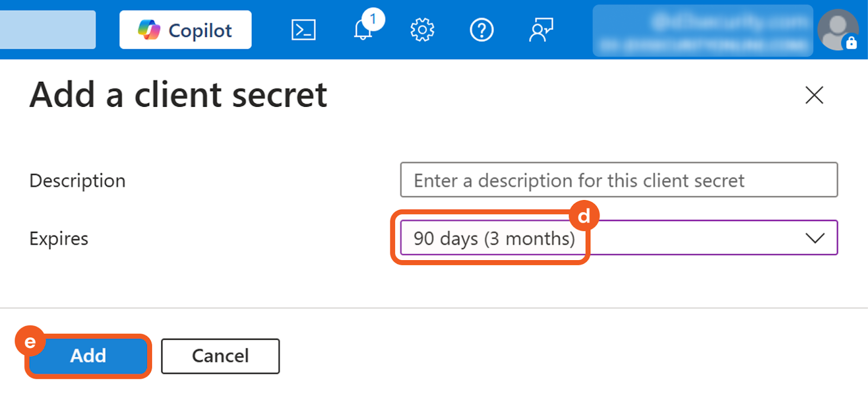Click the Copilot text label
The height and width of the screenshot is (400, 868).
[x=200, y=31]
